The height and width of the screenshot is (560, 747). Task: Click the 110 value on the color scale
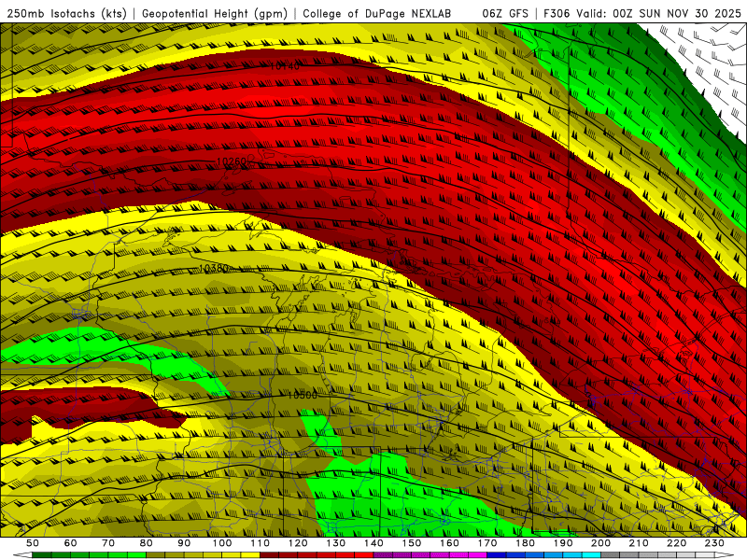pos(261,543)
